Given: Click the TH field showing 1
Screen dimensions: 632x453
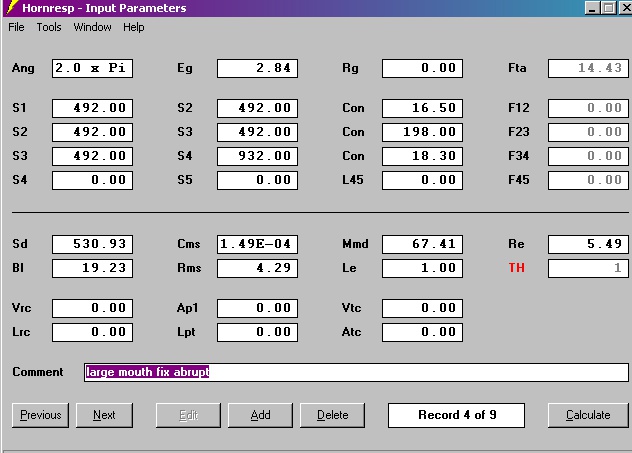Looking at the screenshot, I should pos(588,268).
